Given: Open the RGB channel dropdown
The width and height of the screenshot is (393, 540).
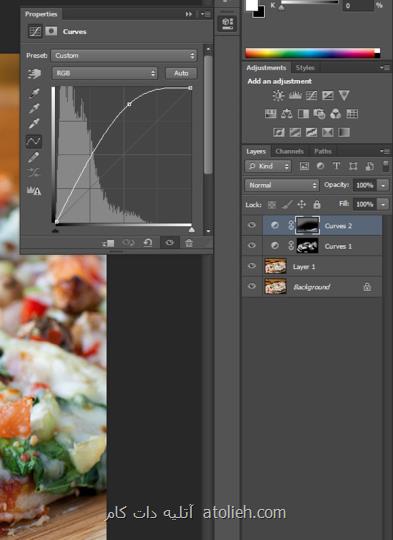Looking at the screenshot, I should pyautogui.click(x=105, y=73).
